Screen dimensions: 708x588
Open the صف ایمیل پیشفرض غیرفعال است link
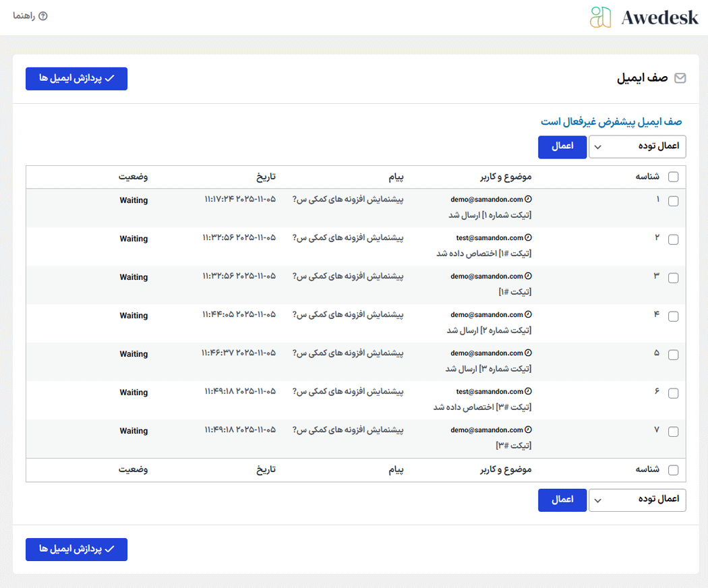[x=611, y=122]
